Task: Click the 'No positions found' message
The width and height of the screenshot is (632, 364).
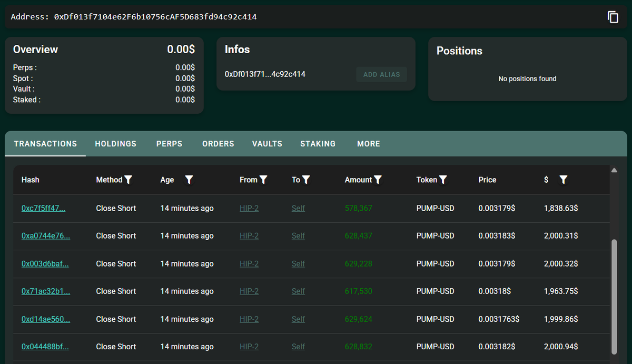Action: tap(527, 78)
